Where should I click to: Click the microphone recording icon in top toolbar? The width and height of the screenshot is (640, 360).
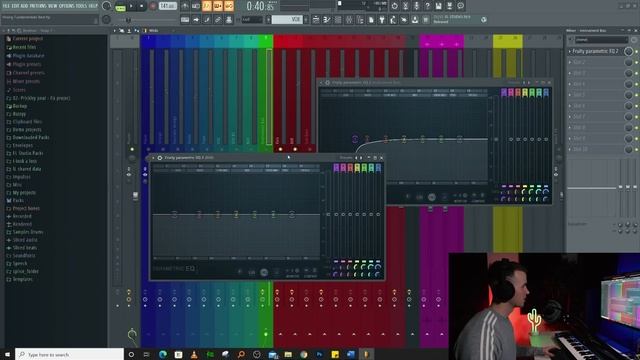(x=416, y=6)
